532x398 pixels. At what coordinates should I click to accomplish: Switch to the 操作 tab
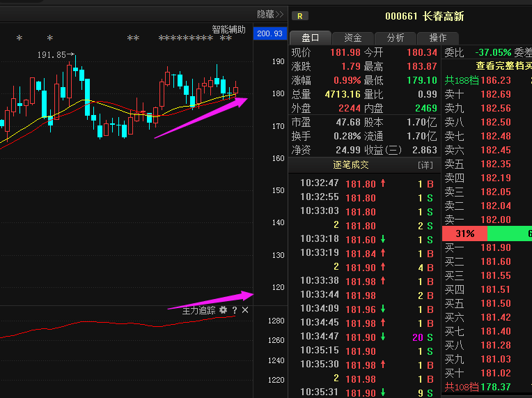click(x=438, y=38)
